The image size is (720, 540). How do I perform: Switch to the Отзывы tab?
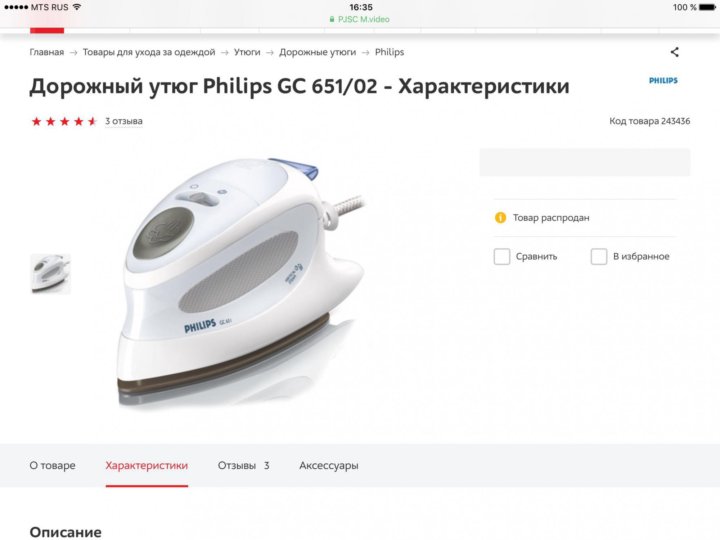coord(243,465)
